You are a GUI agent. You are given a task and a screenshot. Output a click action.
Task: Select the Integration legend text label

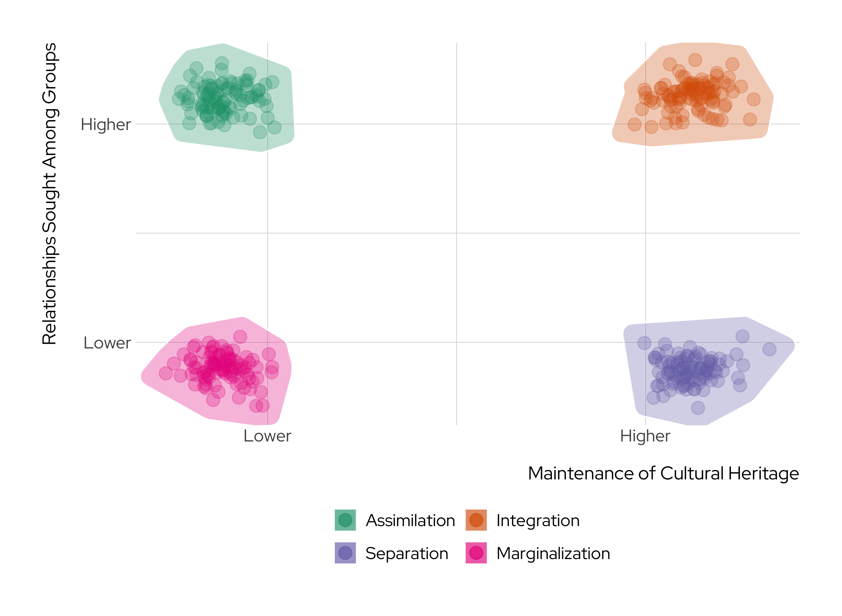(x=538, y=520)
